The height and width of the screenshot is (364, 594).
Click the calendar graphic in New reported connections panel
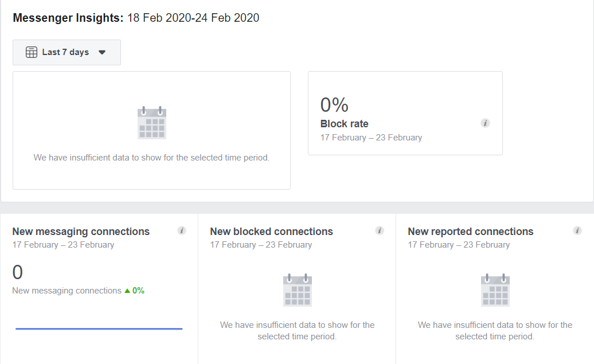pos(494,289)
